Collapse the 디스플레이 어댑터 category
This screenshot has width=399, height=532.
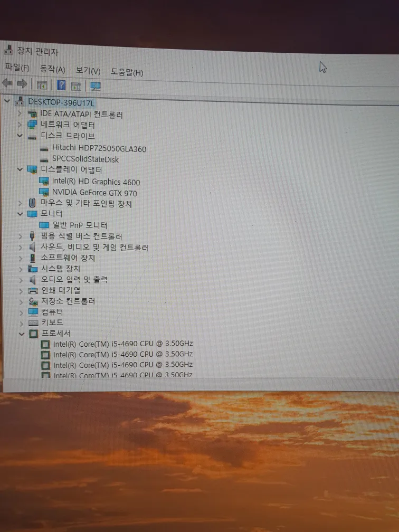click(20, 169)
